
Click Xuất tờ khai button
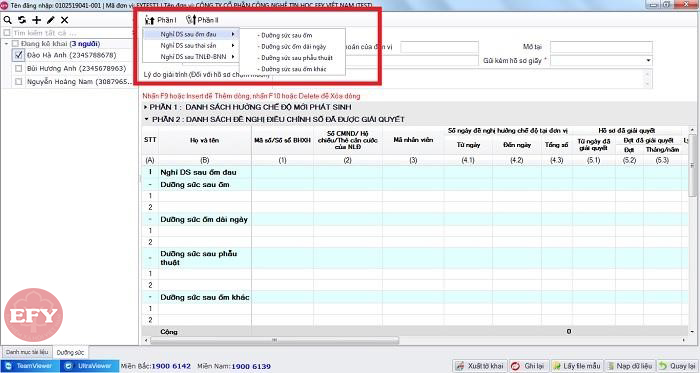click(480, 366)
